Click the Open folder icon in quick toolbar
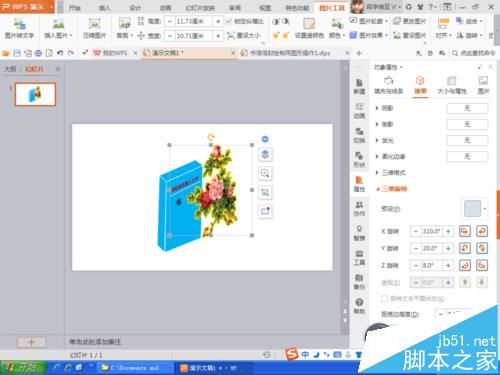Screen dimensions: 500x375 tap(6, 53)
